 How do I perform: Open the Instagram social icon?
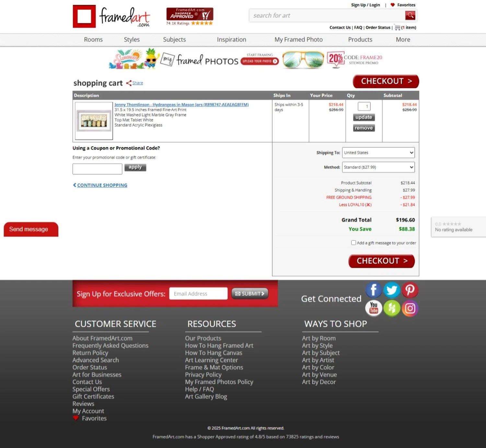410,308
